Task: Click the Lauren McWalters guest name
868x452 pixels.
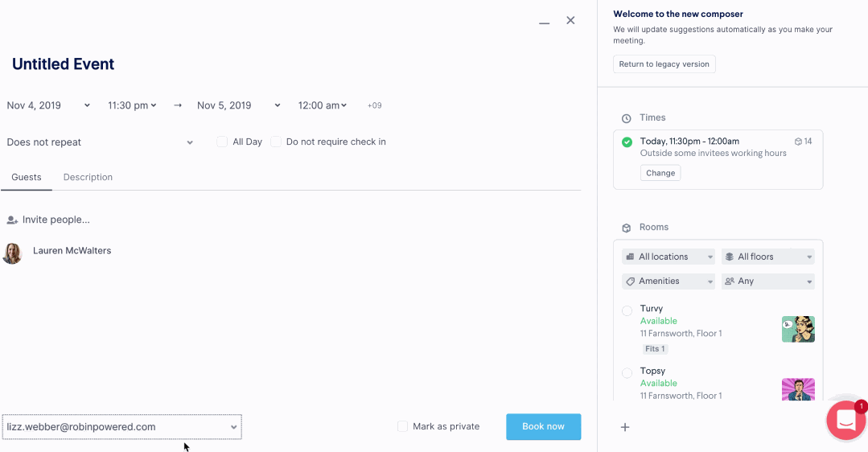Action: 72,251
